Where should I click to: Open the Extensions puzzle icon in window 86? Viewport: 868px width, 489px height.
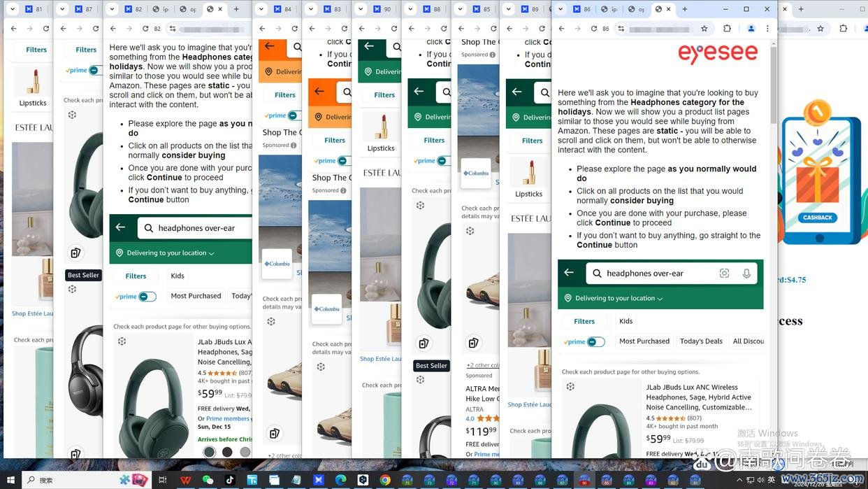click(x=727, y=29)
